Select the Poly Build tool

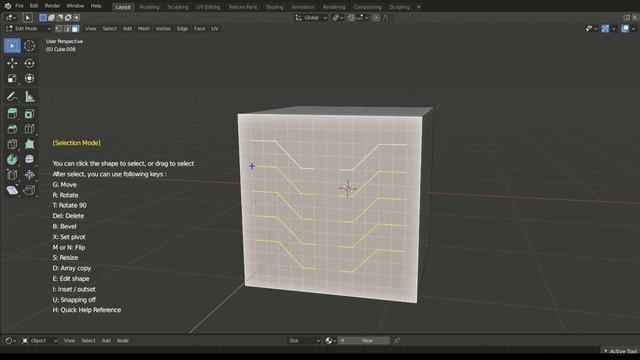(29, 144)
